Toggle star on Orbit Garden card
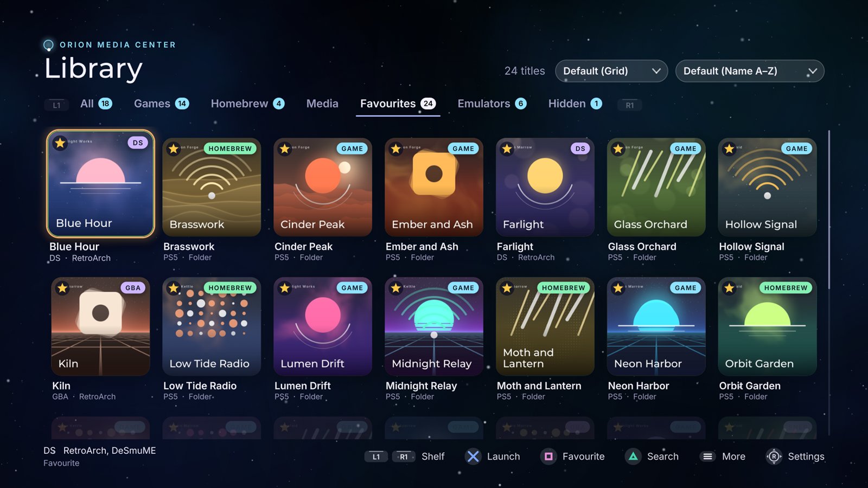The width and height of the screenshot is (868, 488). tap(729, 288)
